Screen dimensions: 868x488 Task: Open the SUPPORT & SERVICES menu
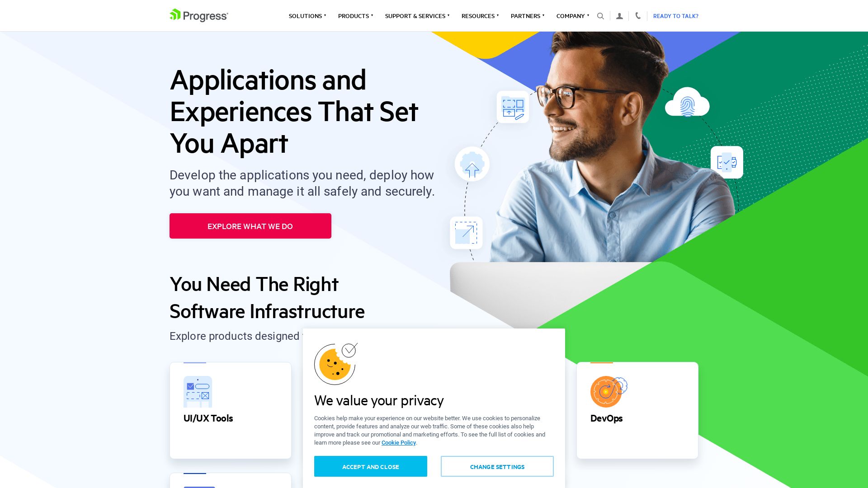point(415,16)
